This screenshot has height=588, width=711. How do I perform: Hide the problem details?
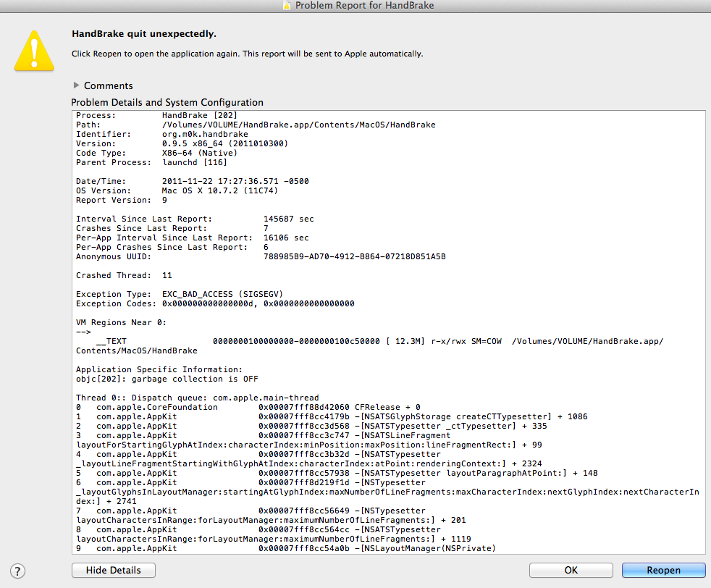coord(114,570)
